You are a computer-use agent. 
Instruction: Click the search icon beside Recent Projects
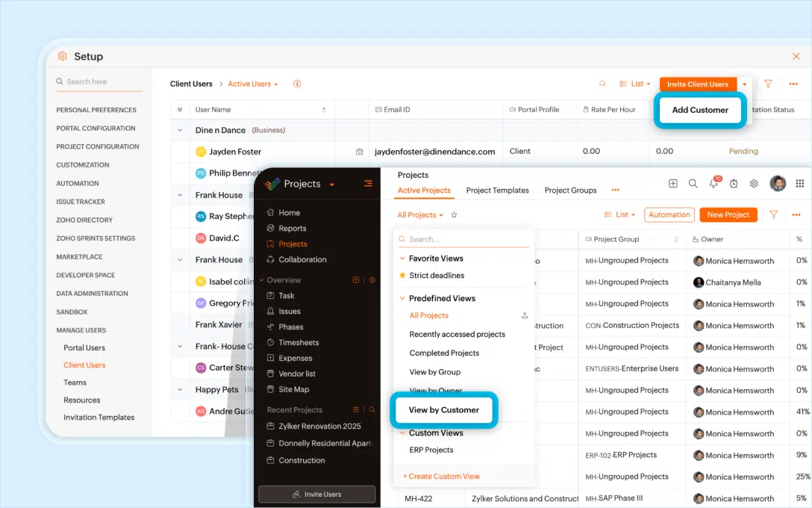pos(372,409)
